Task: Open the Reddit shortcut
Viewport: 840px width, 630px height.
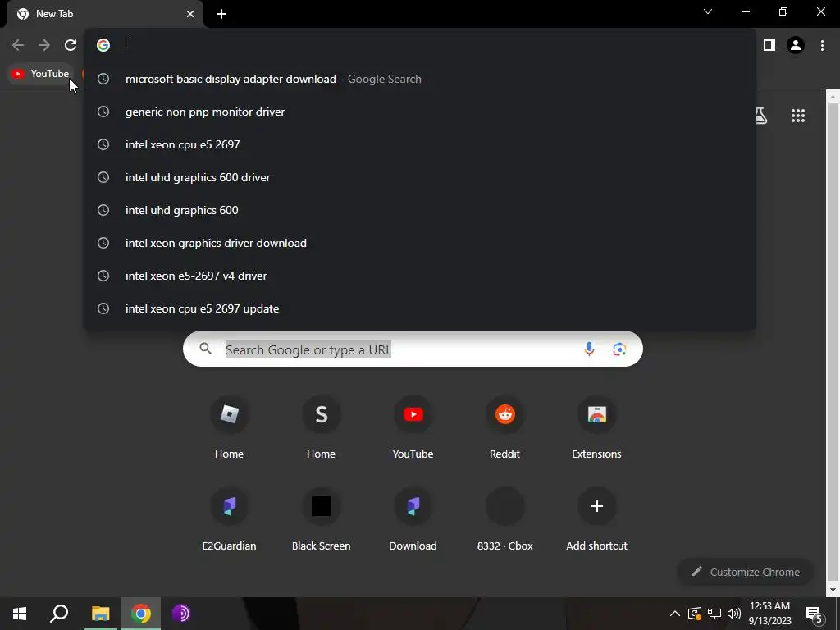Action: pyautogui.click(x=504, y=427)
